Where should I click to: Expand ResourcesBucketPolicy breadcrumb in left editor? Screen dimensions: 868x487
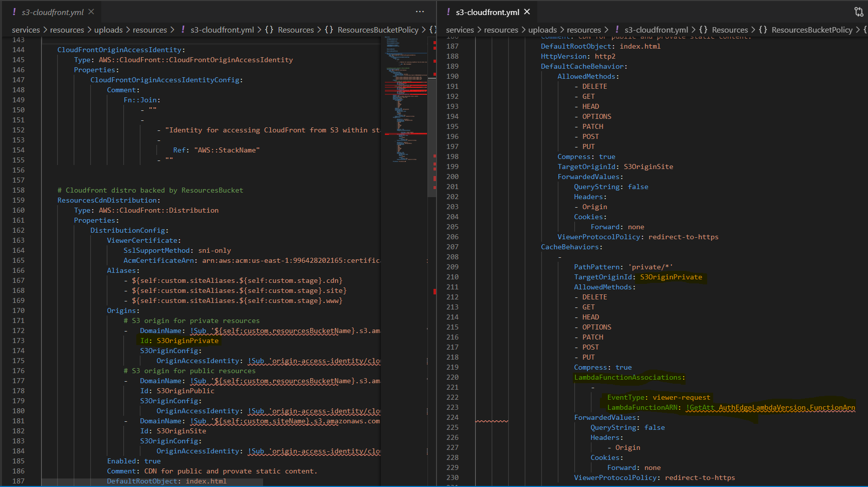pyautogui.click(x=378, y=30)
